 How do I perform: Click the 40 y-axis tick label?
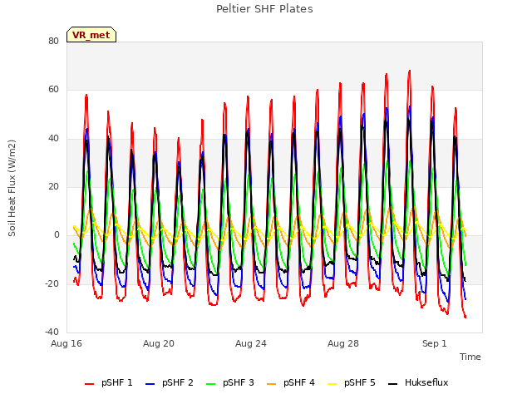tap(53, 138)
